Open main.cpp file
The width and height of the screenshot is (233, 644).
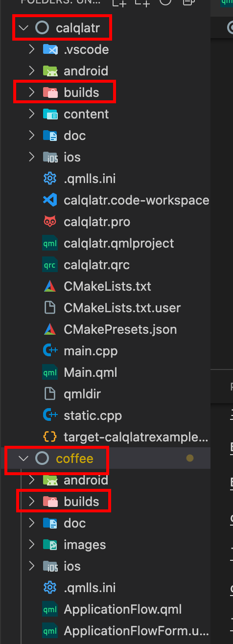91,351
